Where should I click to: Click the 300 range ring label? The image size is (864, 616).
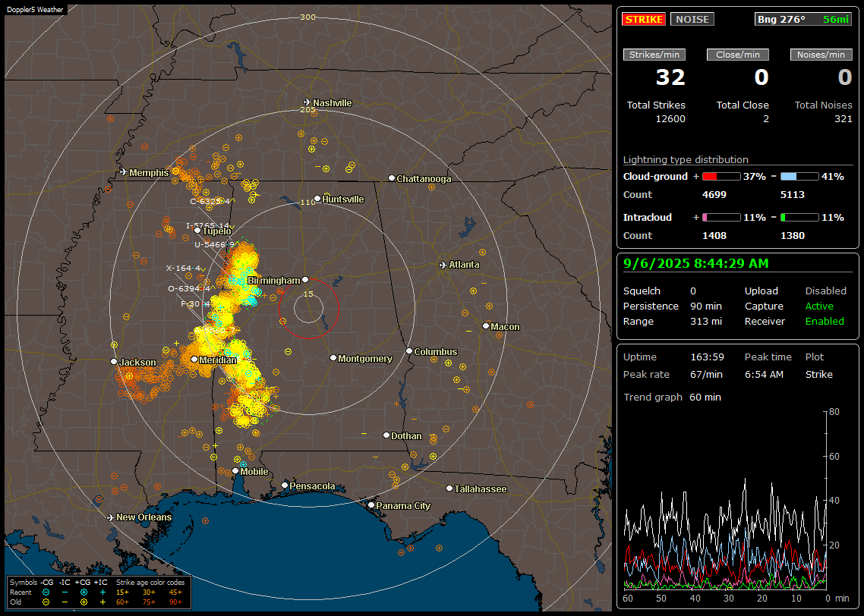tap(307, 17)
